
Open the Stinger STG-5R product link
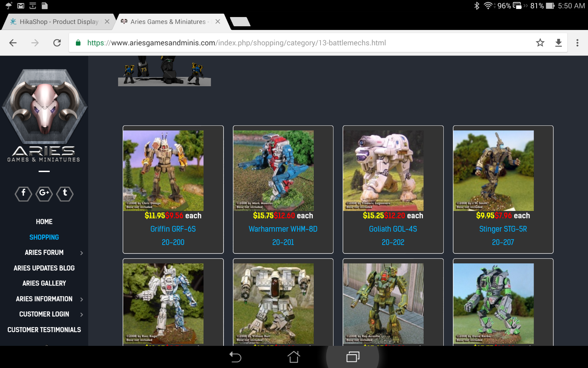tap(503, 229)
